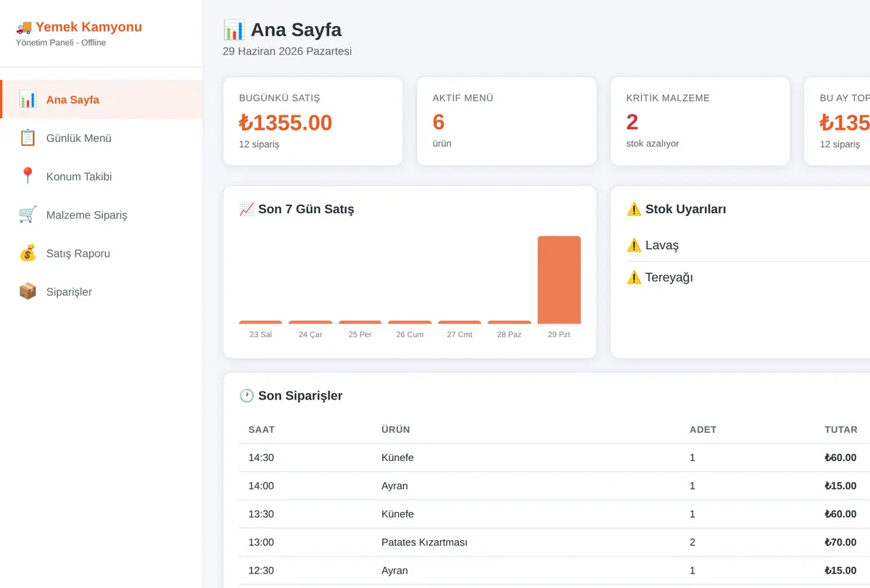Click the ÜRÜN column header
Viewport: 870px width, 588px height.
(396, 429)
